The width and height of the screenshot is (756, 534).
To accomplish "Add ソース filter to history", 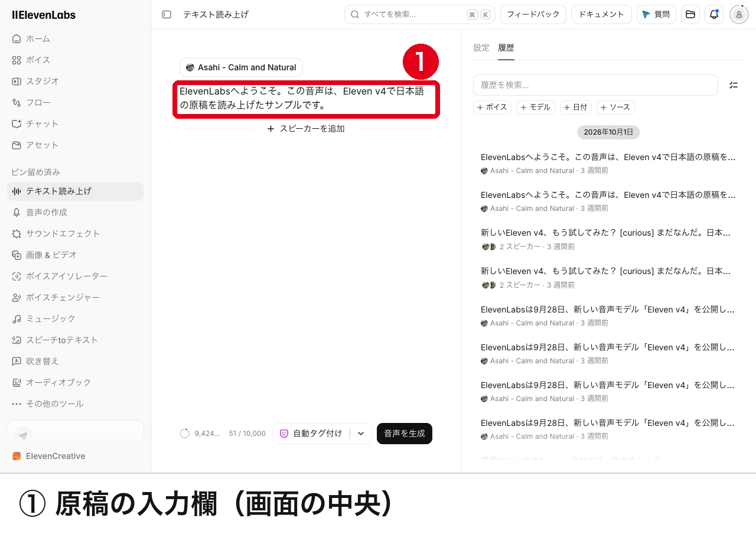I will point(615,107).
